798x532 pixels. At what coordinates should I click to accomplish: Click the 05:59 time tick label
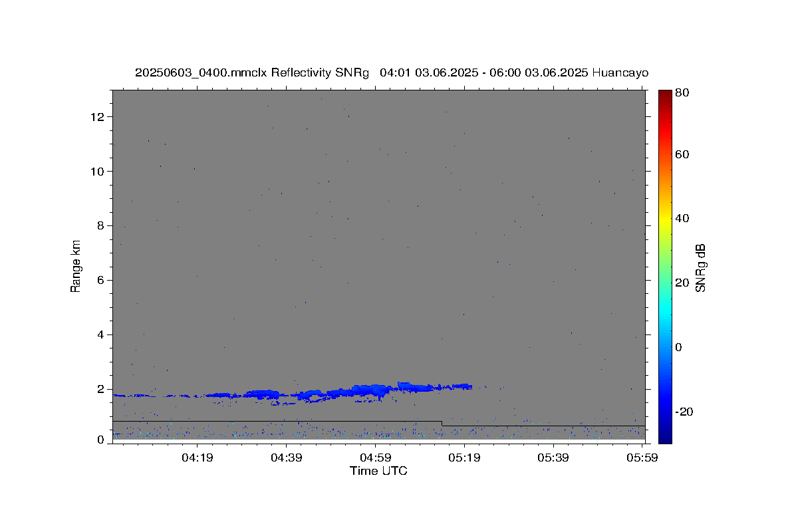pyautogui.click(x=642, y=458)
